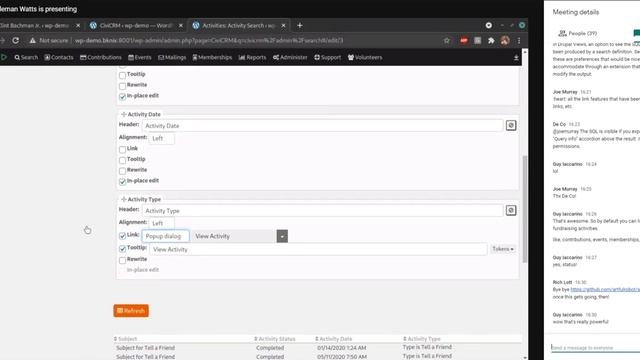The image size is (640, 360).
Task: Click the CiviCRM logo in menu bar
Action: click(4, 57)
